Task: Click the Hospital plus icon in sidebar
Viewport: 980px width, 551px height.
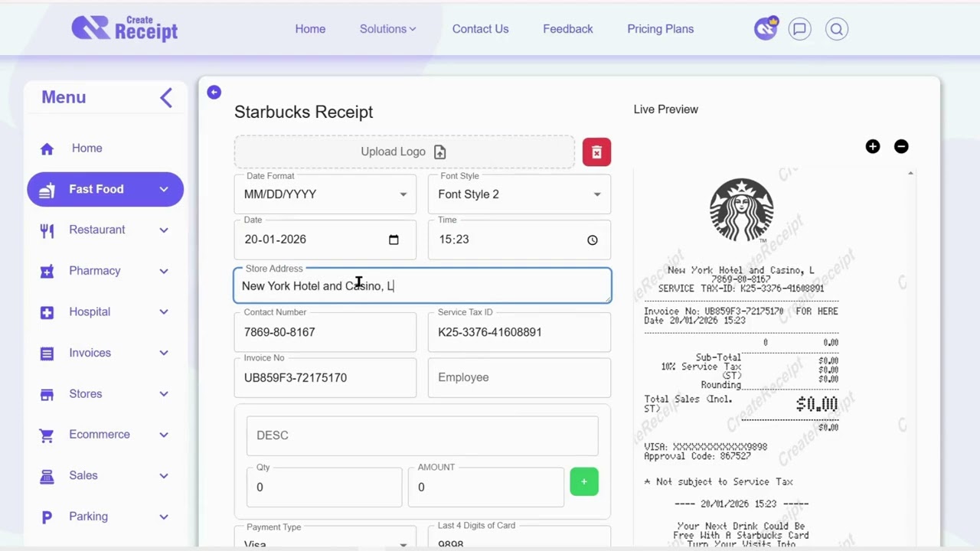Action: [47, 312]
